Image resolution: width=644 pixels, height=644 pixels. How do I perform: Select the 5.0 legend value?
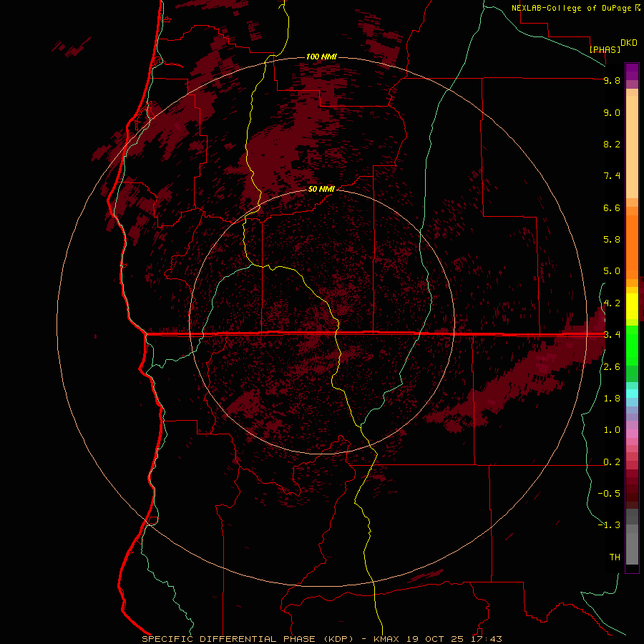612,271
